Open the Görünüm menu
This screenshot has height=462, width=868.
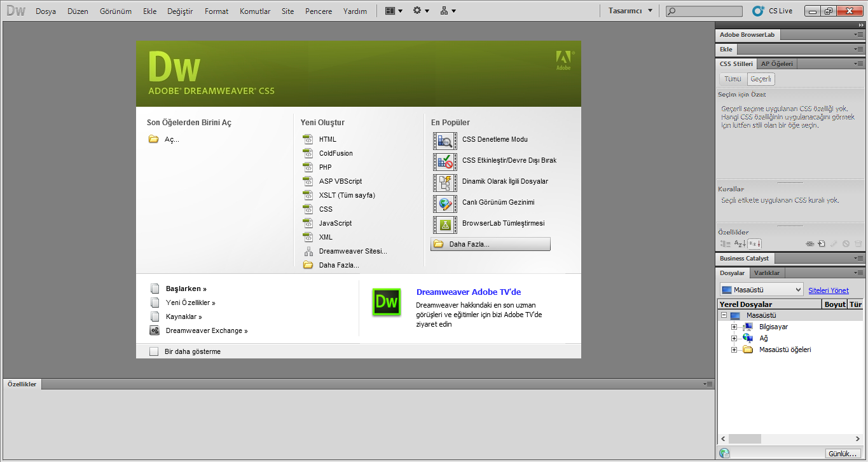116,11
